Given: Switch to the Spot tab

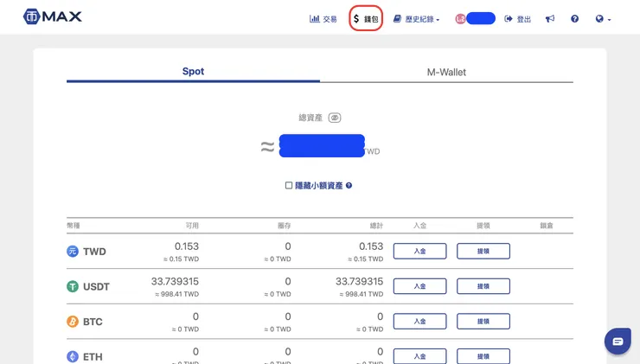Looking at the screenshot, I should click(193, 72).
